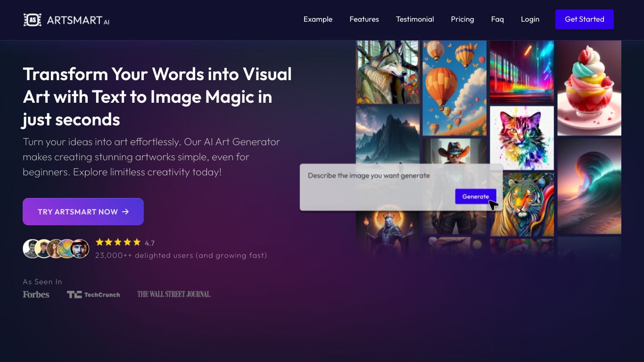View the Pricing page
Image resolution: width=644 pixels, height=362 pixels.
pyautogui.click(x=462, y=19)
